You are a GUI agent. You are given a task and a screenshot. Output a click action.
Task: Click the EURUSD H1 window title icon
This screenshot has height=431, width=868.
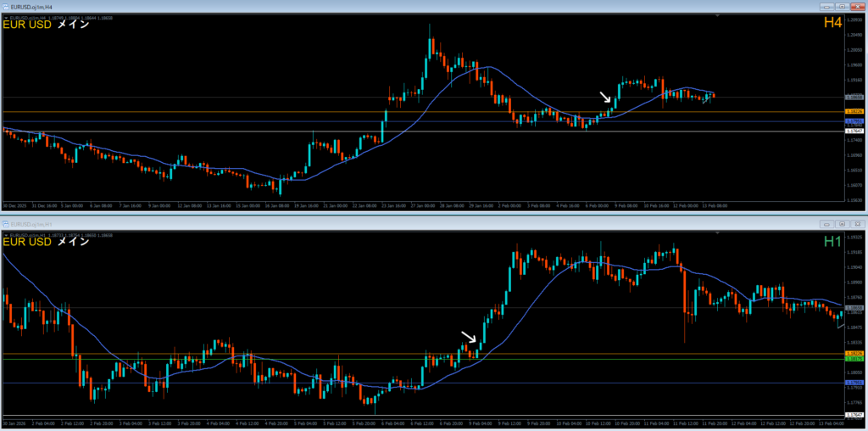coord(6,224)
